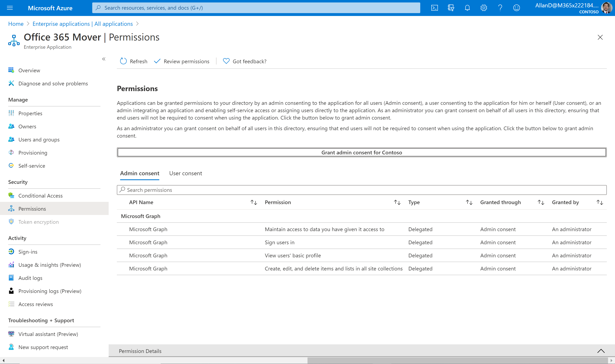Click the Got feedback heart icon
This screenshot has width=615, height=364.
click(x=226, y=61)
